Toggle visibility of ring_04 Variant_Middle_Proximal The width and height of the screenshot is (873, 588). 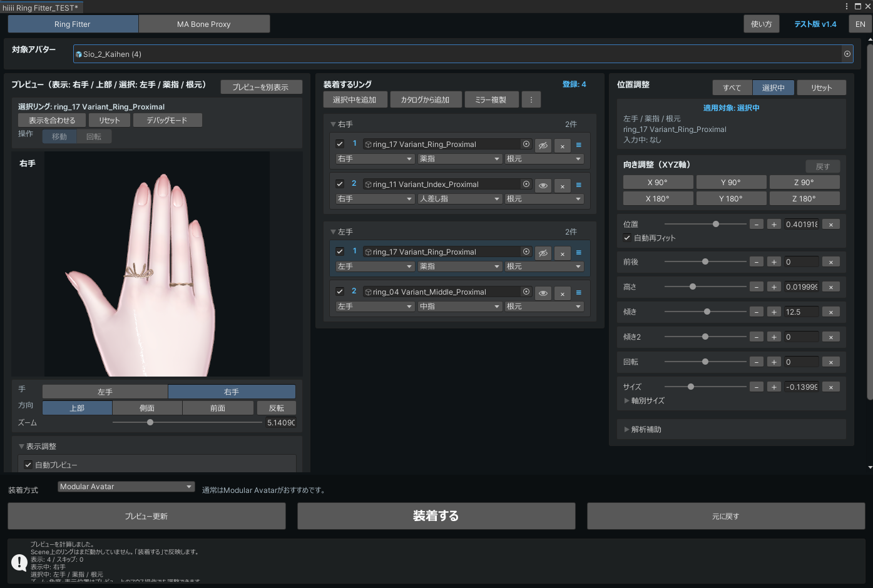(543, 293)
